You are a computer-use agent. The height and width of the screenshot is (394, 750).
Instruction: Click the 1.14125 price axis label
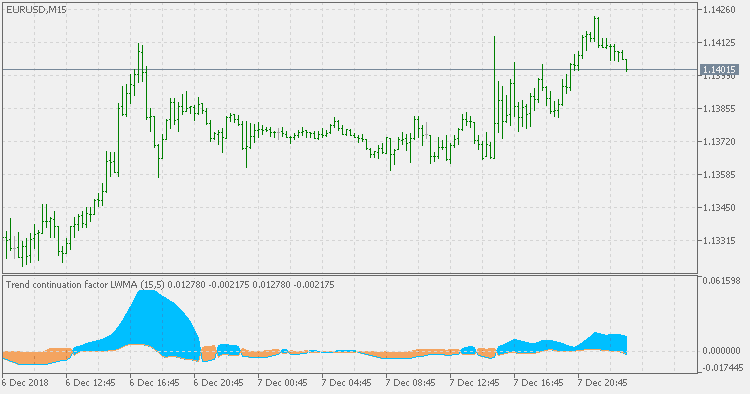click(x=719, y=43)
